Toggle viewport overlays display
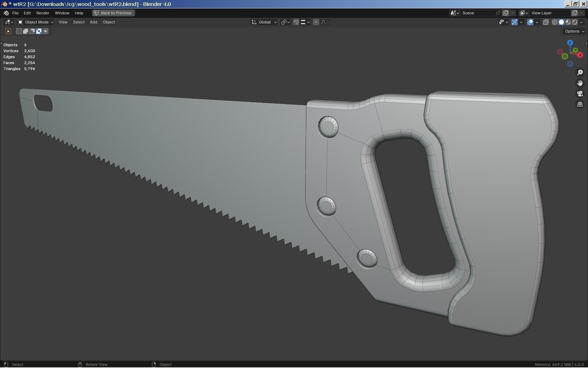588x368 pixels. point(530,22)
